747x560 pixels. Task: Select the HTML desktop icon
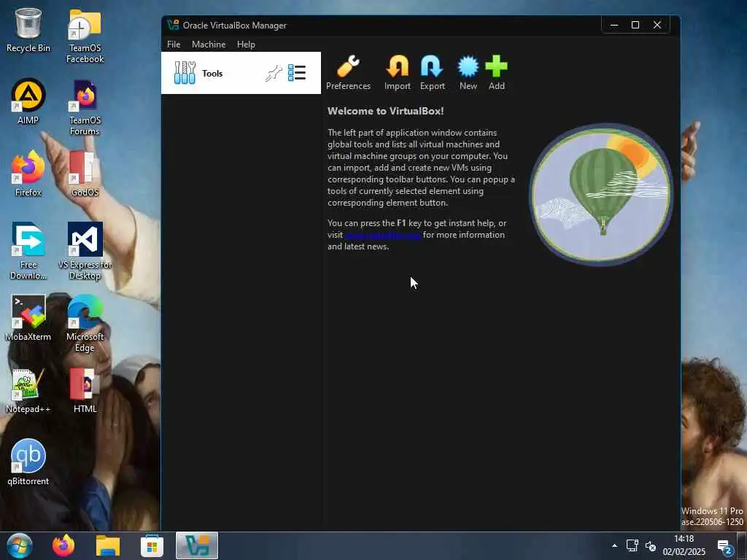[x=85, y=391]
